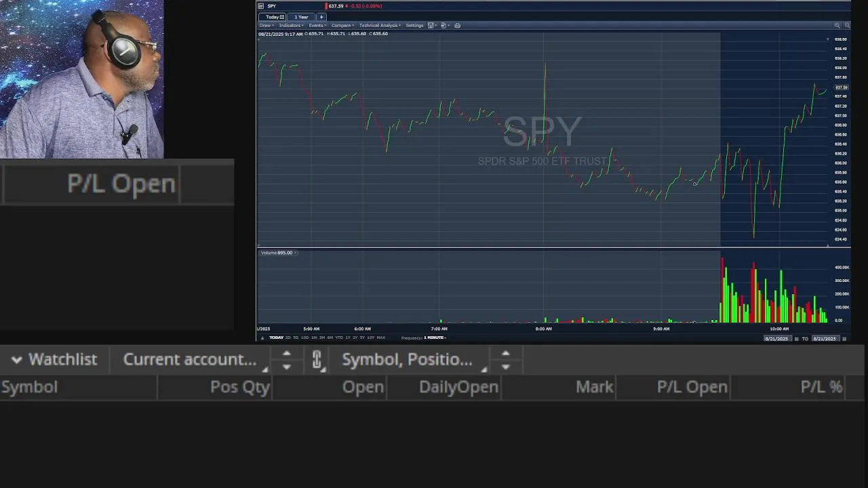Open the Technical Analysis dropdown
The image size is (868, 488).
[380, 25]
